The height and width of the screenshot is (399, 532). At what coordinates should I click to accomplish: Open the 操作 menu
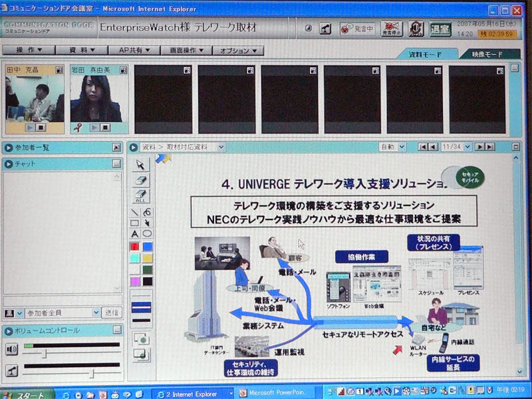(x=29, y=51)
